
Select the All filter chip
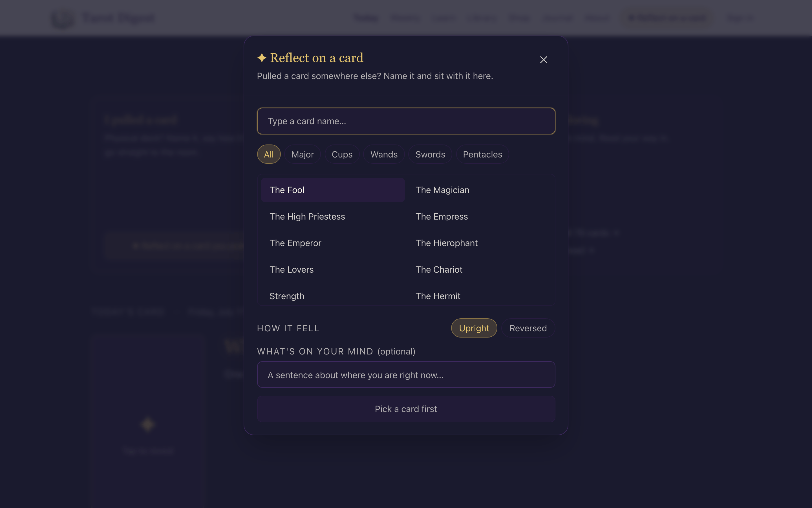(x=269, y=154)
